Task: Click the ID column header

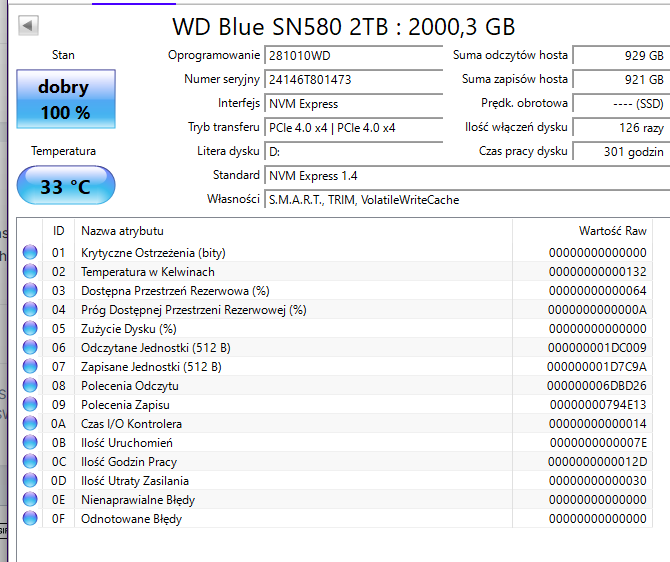Action: [58, 230]
